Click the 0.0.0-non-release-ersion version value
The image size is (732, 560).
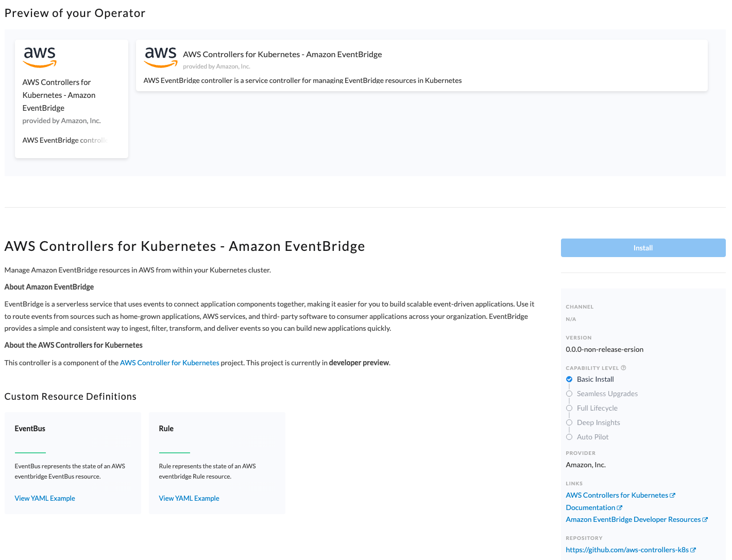pyautogui.click(x=604, y=349)
